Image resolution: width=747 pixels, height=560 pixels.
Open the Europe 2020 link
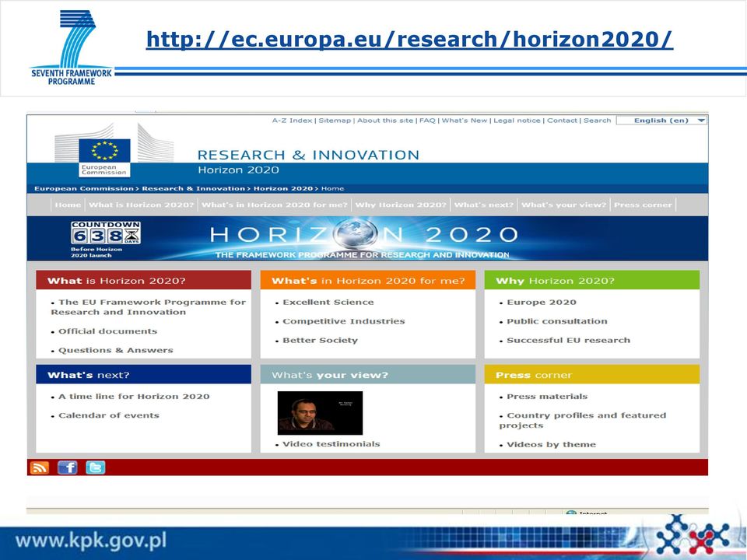tap(542, 302)
